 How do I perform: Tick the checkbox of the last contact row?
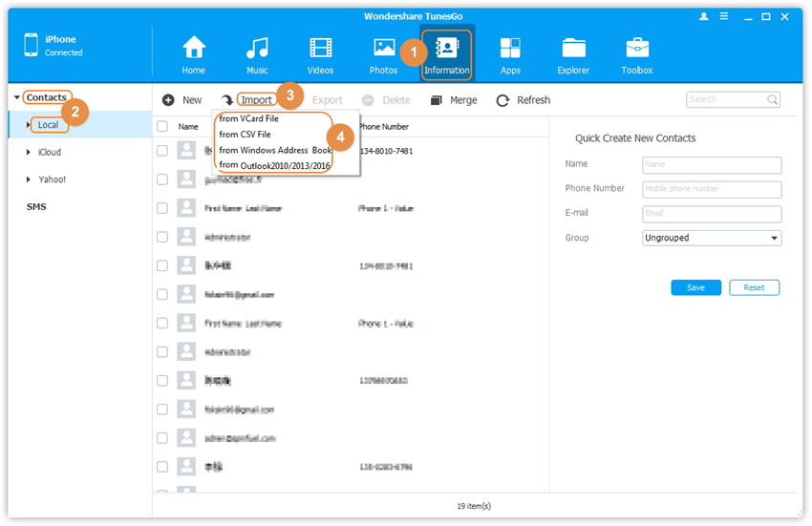(162, 467)
